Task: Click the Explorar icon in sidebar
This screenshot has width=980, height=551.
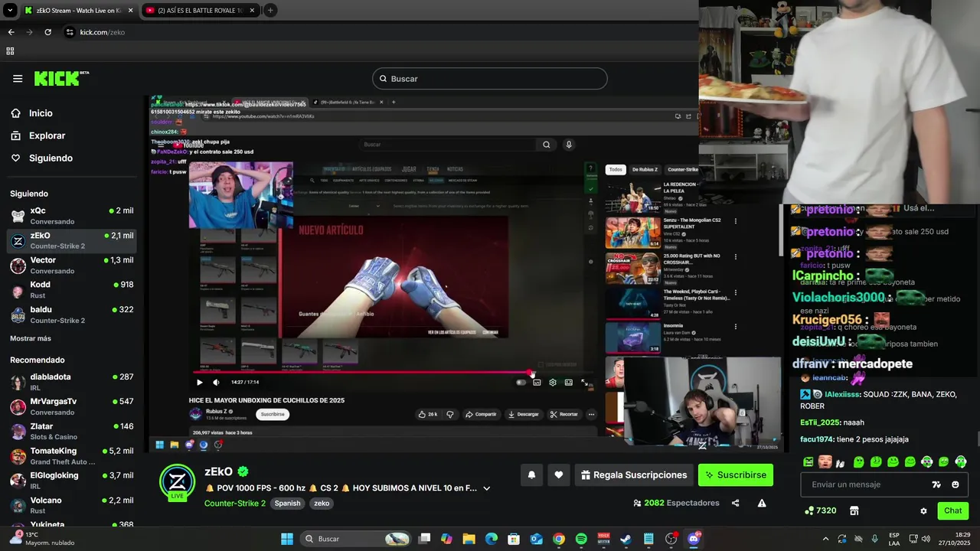Action: 15,135
